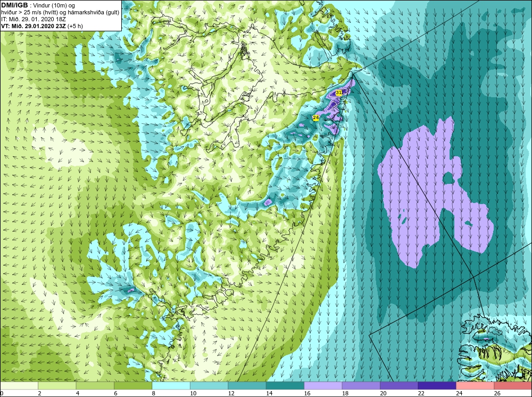The width and height of the screenshot is (532, 397).
Task: Select the teal 12–14 m/s legend swatch
Action: (x=247, y=385)
